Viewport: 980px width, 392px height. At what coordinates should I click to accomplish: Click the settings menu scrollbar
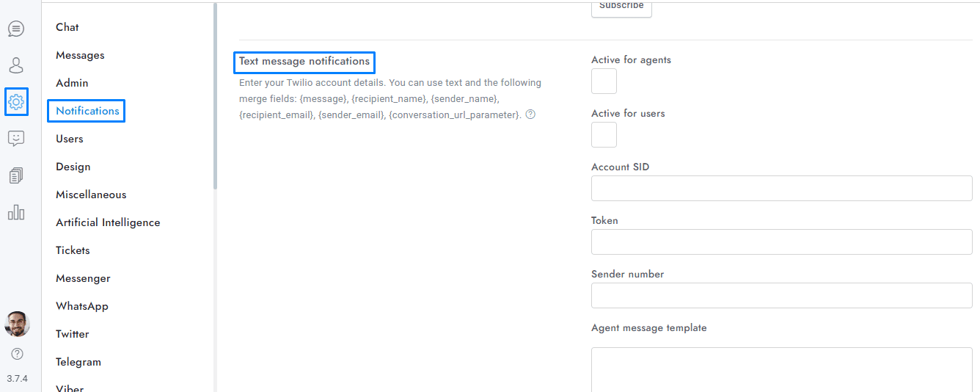[x=215, y=95]
